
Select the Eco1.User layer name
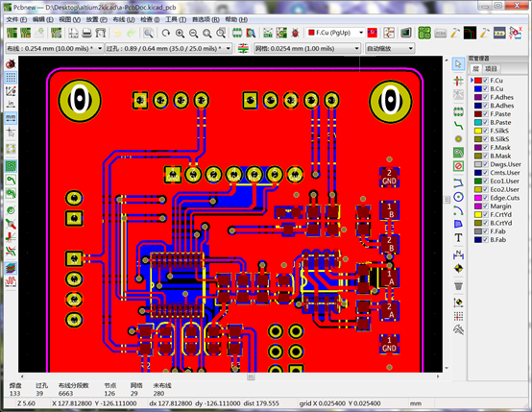click(504, 182)
